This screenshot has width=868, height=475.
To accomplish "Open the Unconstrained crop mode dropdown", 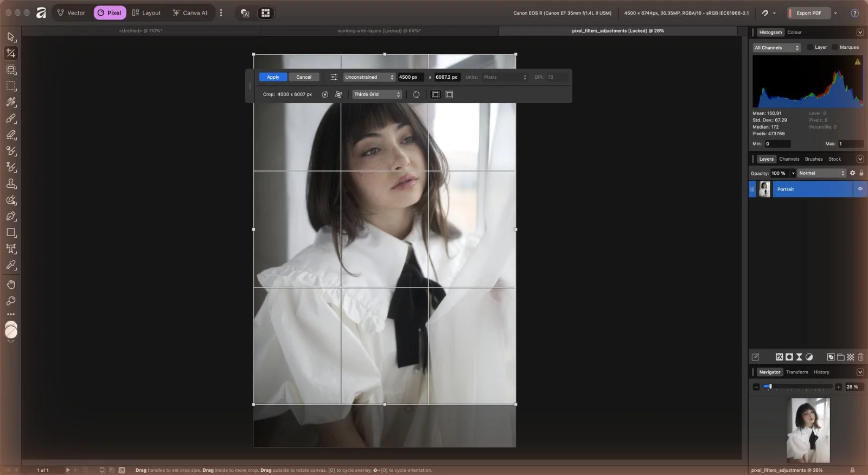I will [x=369, y=77].
